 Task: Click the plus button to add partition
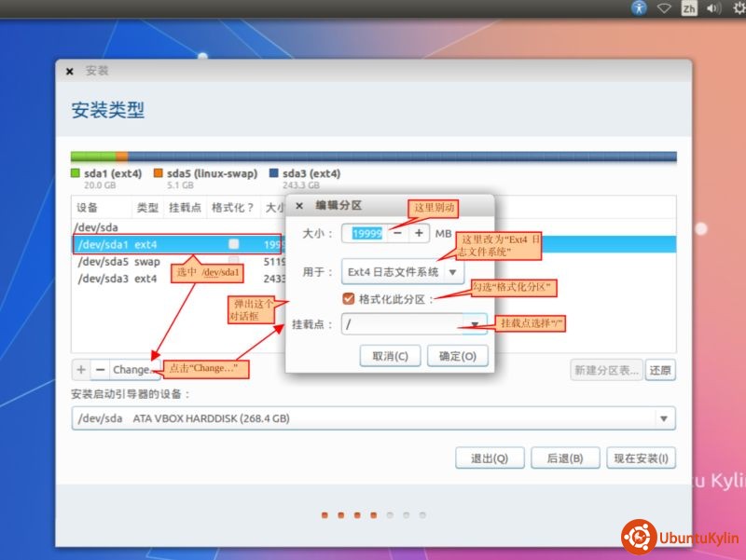click(81, 369)
